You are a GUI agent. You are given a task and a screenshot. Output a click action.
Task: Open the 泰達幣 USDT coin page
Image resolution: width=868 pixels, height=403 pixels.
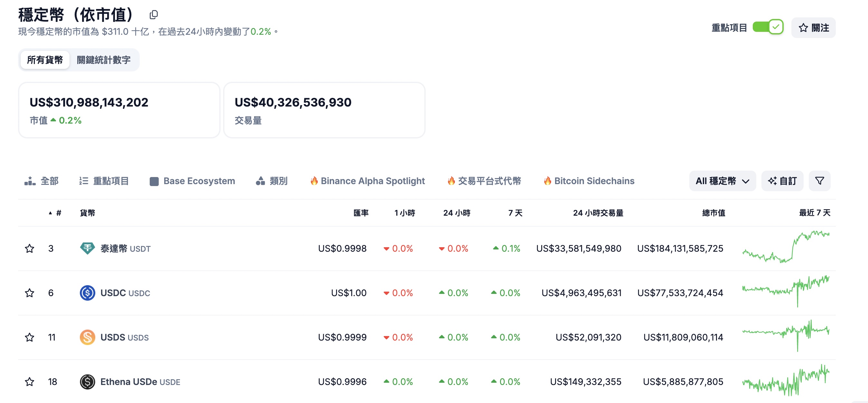tap(125, 249)
